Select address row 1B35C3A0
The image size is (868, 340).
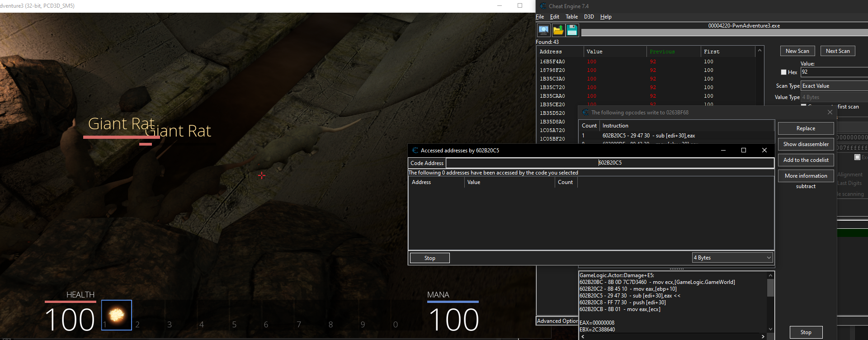point(646,79)
